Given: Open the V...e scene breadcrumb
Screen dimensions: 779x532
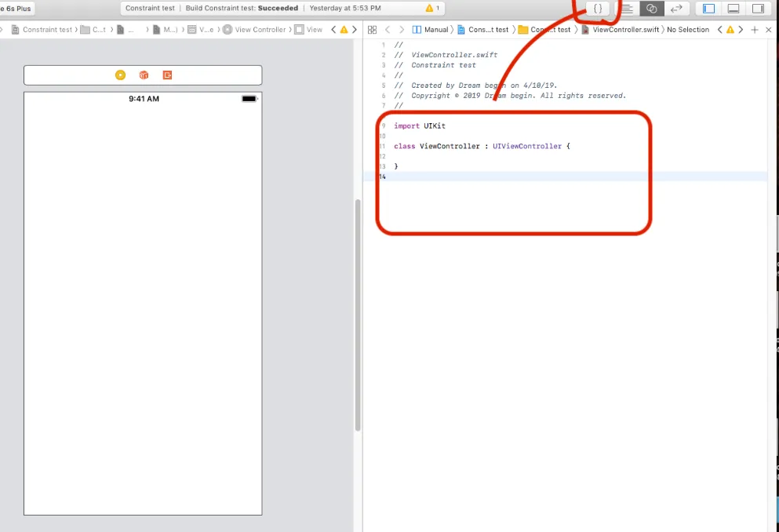Looking at the screenshot, I should (x=201, y=30).
